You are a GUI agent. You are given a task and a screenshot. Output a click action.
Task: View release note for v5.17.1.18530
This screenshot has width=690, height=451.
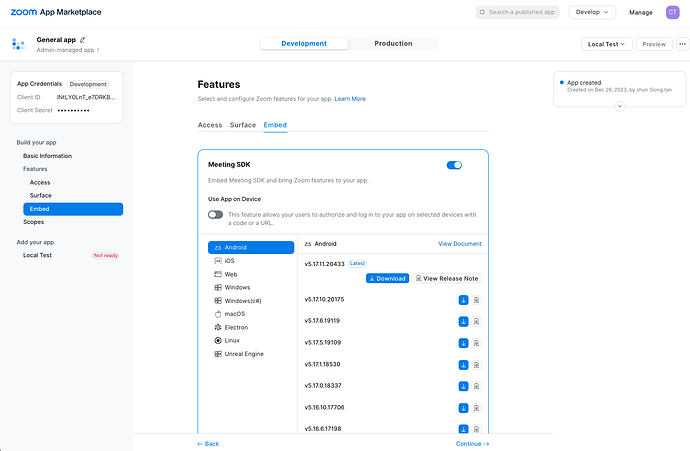(x=476, y=365)
